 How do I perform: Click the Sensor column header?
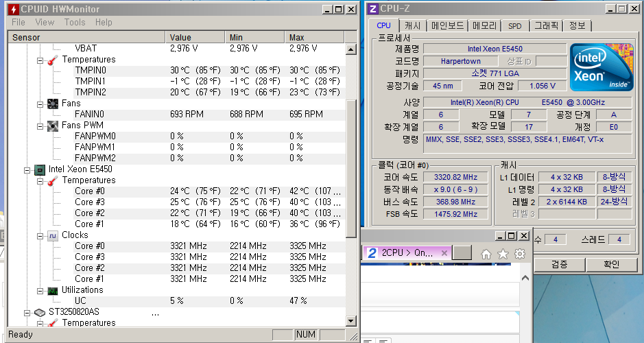tap(86, 37)
